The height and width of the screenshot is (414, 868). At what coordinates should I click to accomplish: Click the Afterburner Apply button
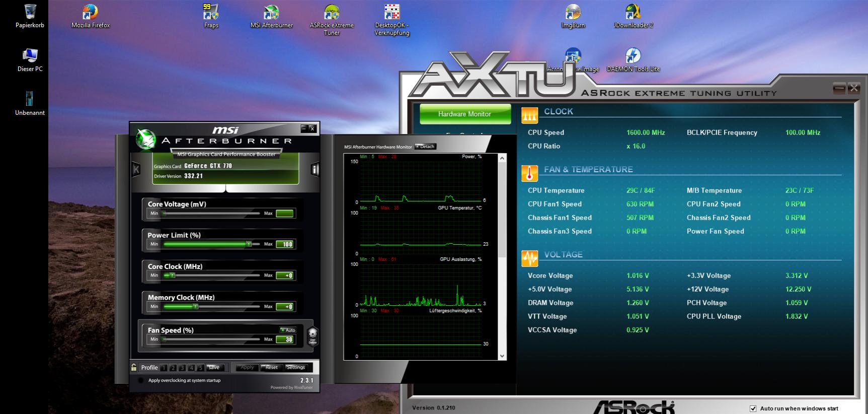click(247, 367)
